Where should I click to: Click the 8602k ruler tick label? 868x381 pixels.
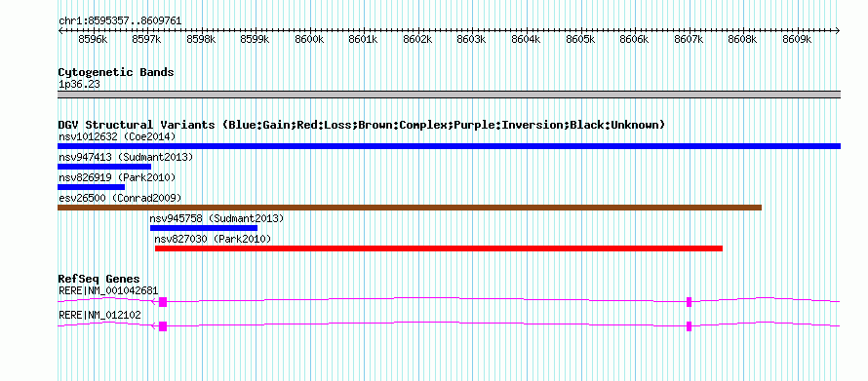point(417,40)
